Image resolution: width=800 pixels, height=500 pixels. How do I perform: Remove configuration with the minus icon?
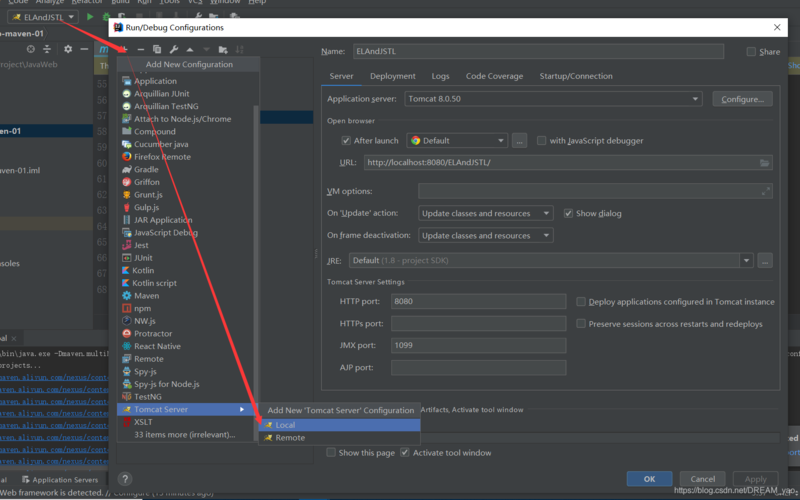click(141, 49)
